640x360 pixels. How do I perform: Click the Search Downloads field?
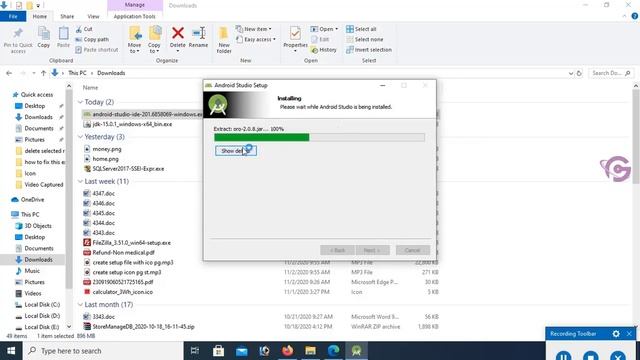611,73
